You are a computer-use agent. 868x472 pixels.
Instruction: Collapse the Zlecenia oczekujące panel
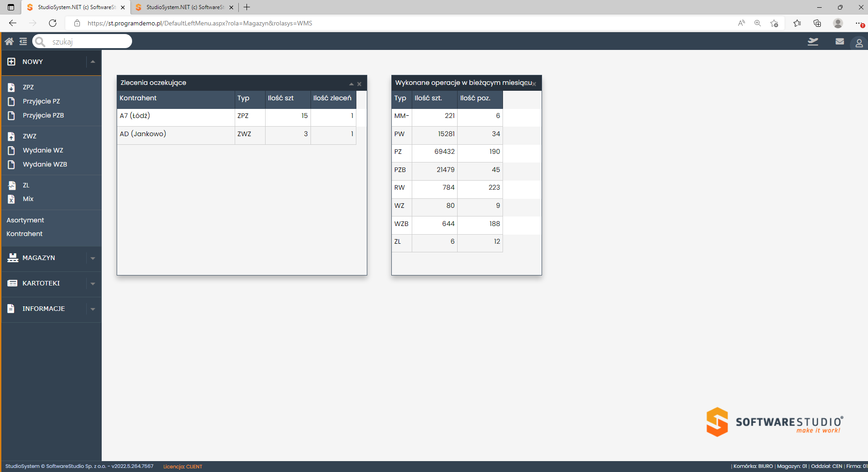coord(351,84)
